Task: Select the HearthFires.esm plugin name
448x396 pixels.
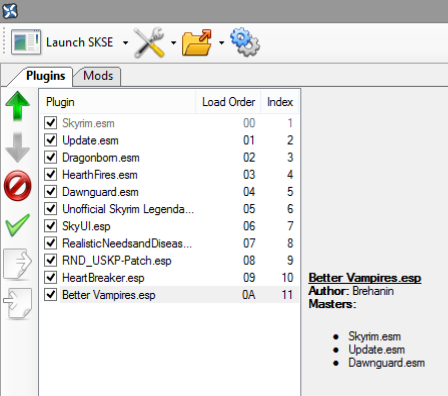Action: coord(100,175)
